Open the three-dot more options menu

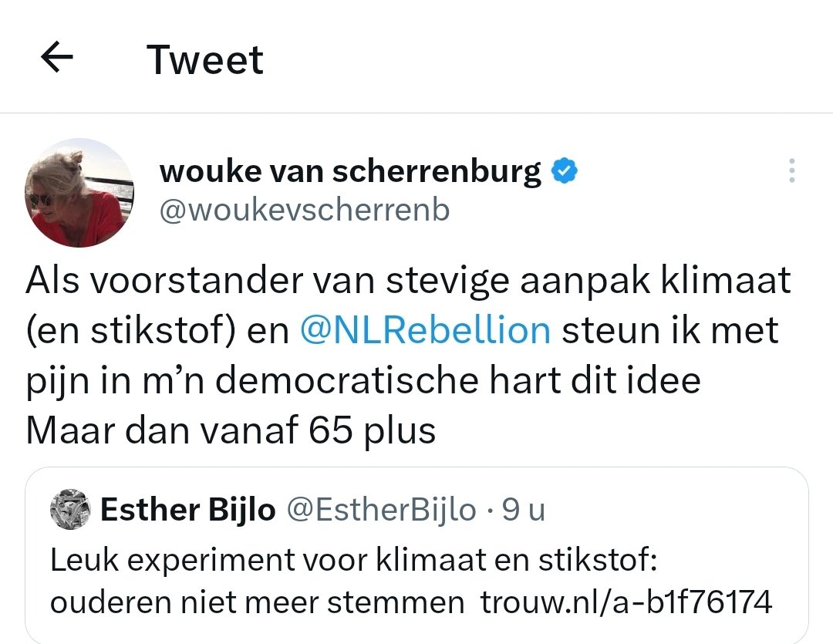point(791,170)
